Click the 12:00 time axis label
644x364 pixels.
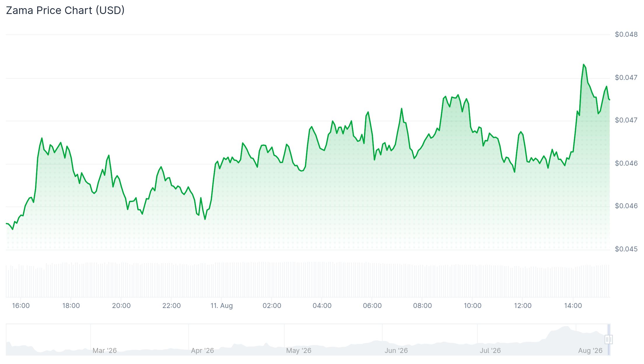pos(523,306)
